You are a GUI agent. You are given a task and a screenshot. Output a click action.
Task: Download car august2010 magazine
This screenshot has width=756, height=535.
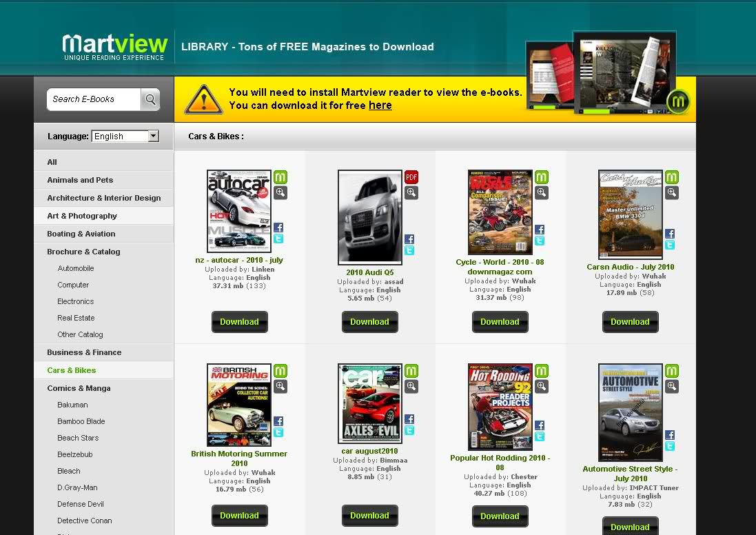pyautogui.click(x=370, y=515)
